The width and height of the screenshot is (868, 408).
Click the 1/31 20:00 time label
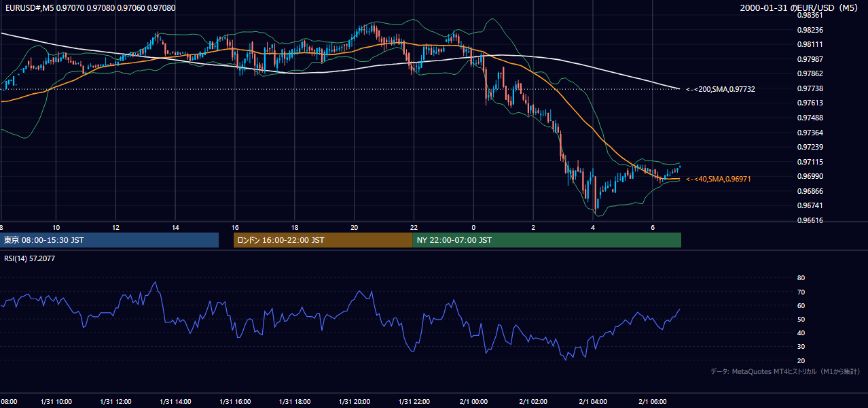coord(354,401)
